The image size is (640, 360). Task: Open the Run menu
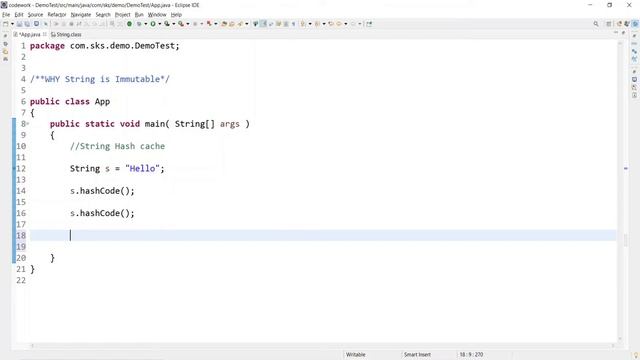139,14
